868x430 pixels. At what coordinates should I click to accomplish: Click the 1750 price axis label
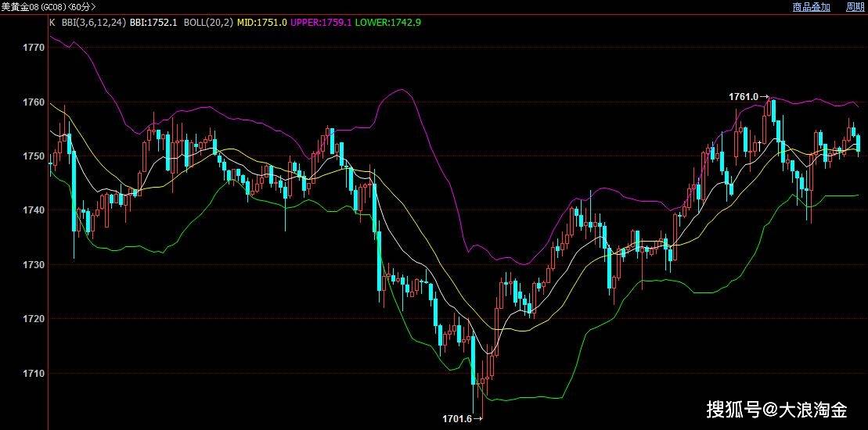34,156
